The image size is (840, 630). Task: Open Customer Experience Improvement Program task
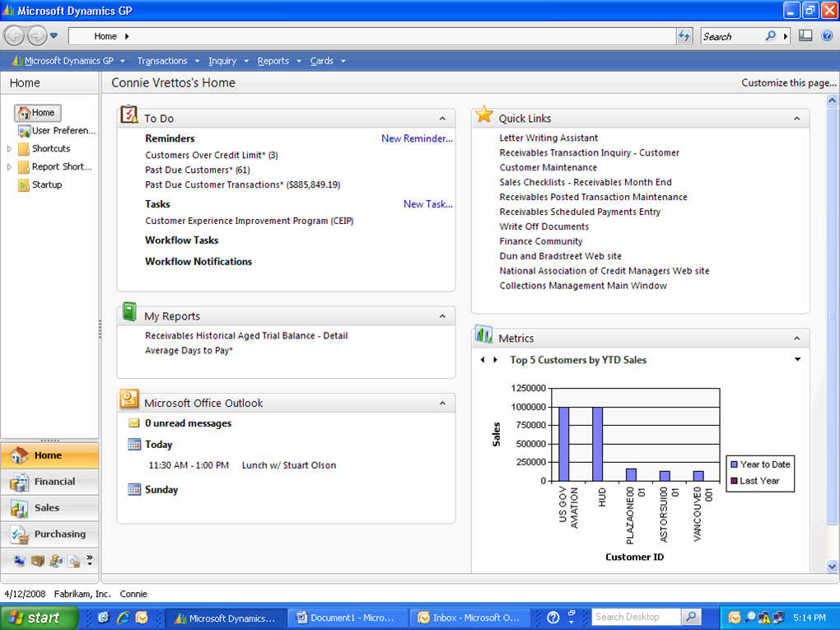click(249, 221)
